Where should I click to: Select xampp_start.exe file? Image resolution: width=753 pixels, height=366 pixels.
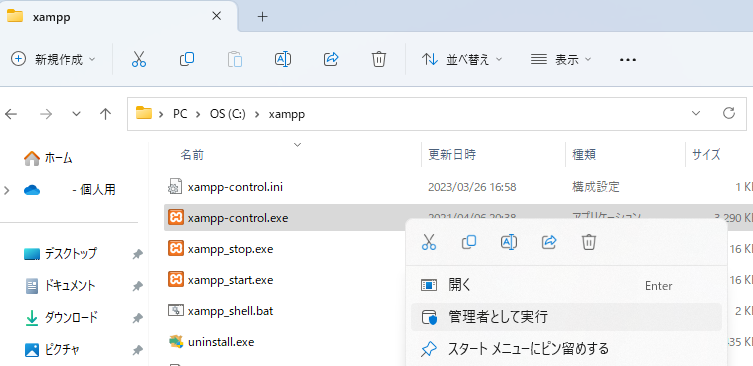[x=231, y=280]
